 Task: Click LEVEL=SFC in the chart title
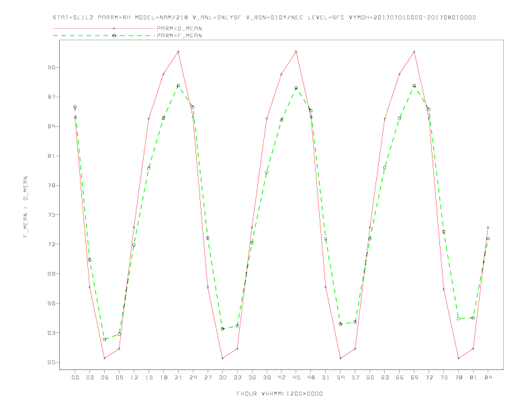(x=326, y=17)
